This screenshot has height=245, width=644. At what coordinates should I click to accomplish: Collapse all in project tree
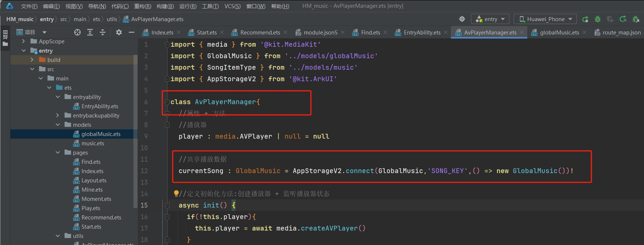pyautogui.click(x=103, y=32)
